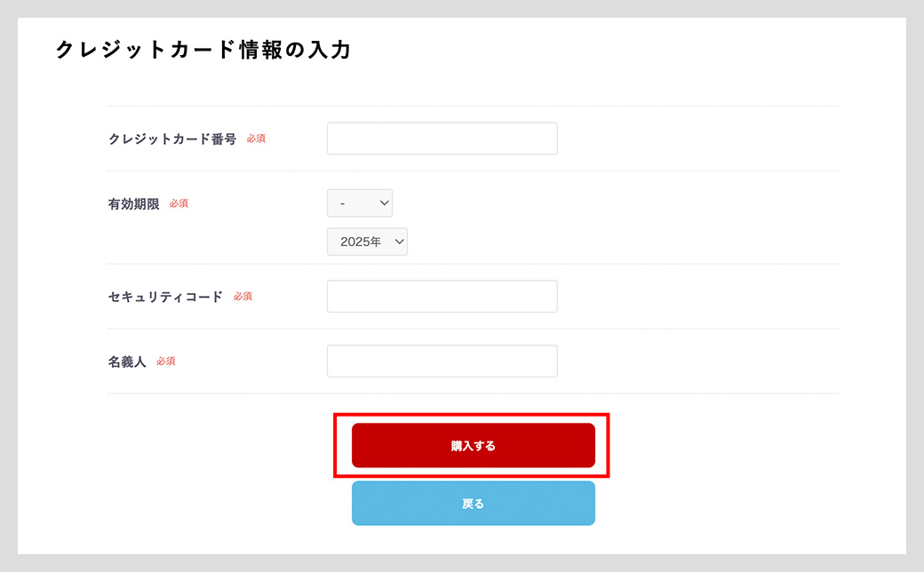Viewport: 924px width, 572px height.
Task: Click the chevron arrow on the year selector
Action: [399, 242]
